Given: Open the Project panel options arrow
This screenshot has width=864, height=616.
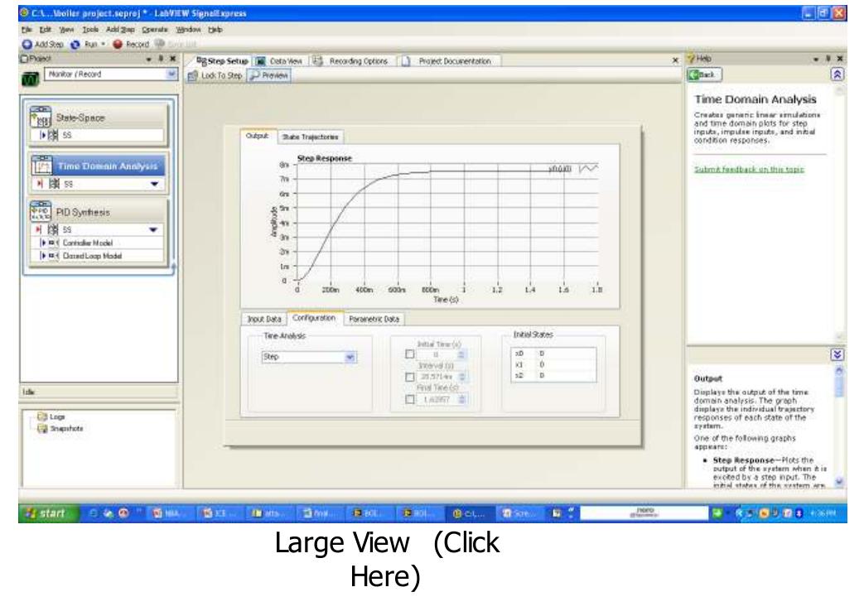Looking at the screenshot, I should tap(149, 59).
